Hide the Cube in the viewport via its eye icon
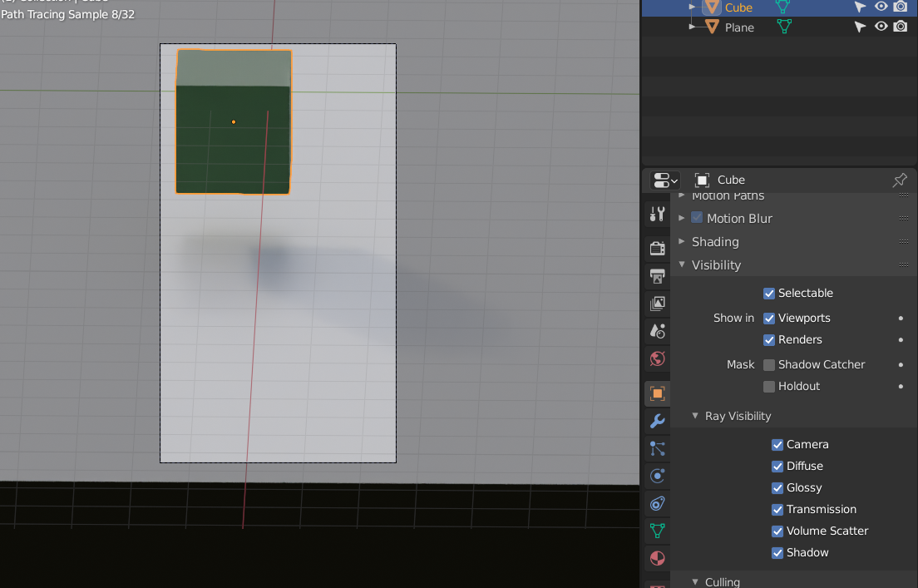This screenshot has height=588, width=918. click(x=881, y=7)
